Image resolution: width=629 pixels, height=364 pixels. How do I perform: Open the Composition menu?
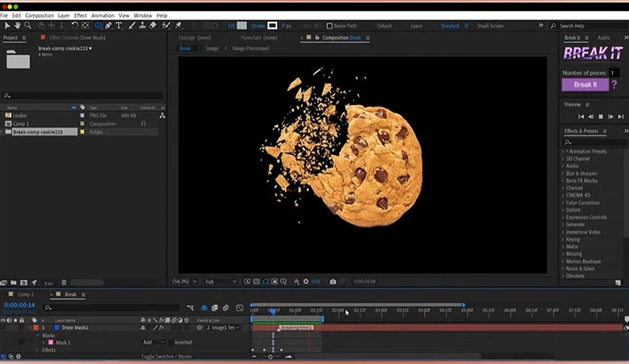pyautogui.click(x=39, y=15)
